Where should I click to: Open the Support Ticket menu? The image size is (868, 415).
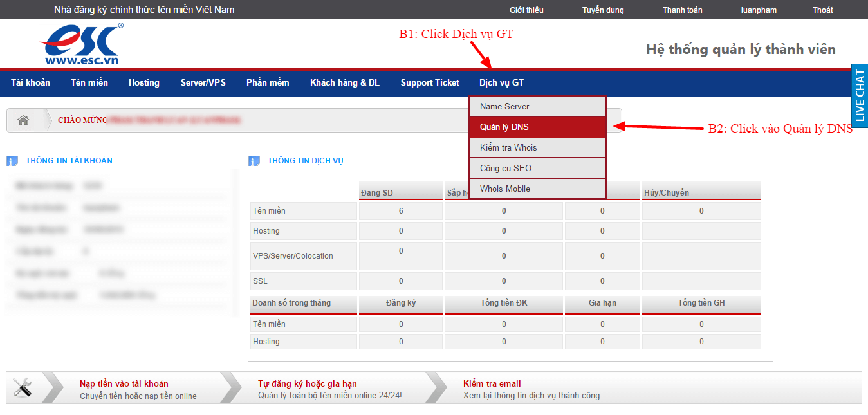(x=430, y=82)
